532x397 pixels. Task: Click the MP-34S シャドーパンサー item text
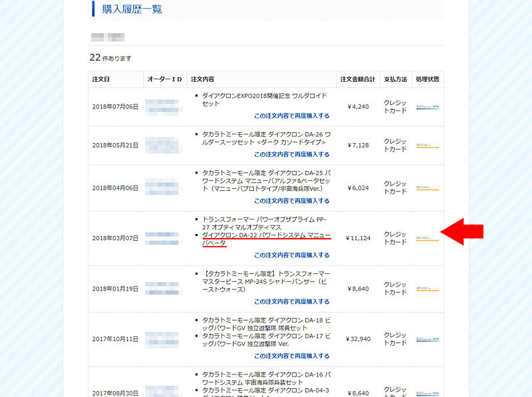point(267,282)
